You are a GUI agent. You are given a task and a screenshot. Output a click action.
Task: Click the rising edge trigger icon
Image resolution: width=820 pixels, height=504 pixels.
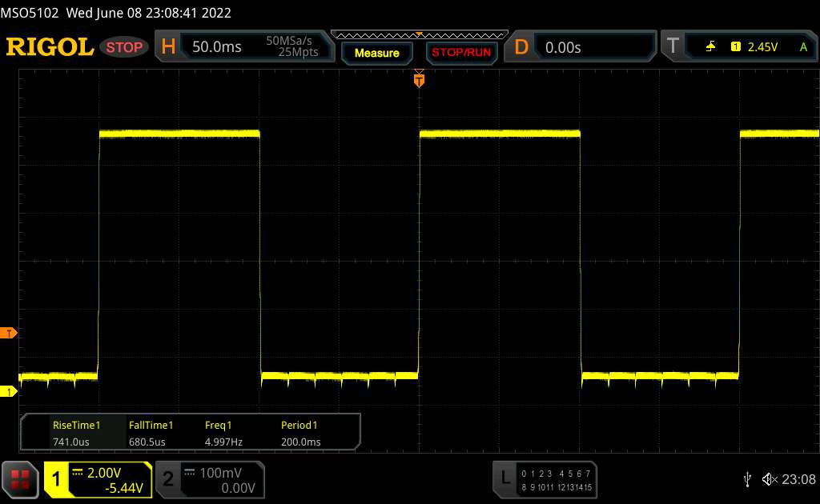pyautogui.click(x=710, y=47)
